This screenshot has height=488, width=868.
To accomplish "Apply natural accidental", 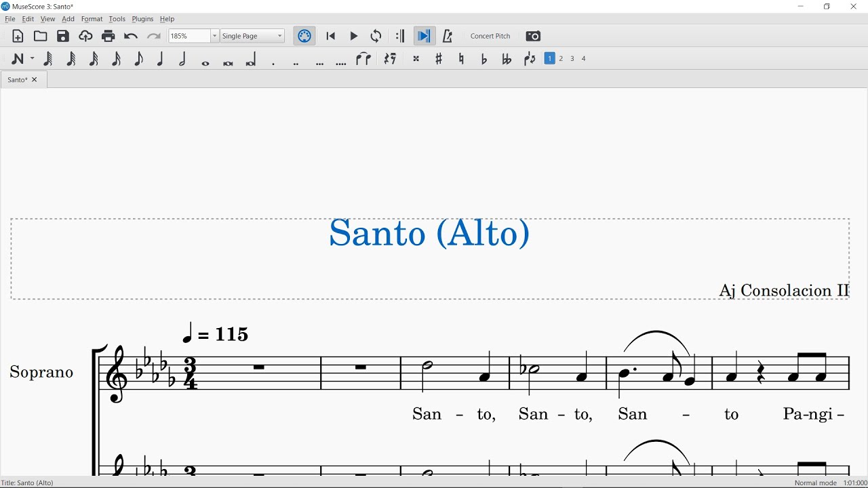I will click(462, 59).
